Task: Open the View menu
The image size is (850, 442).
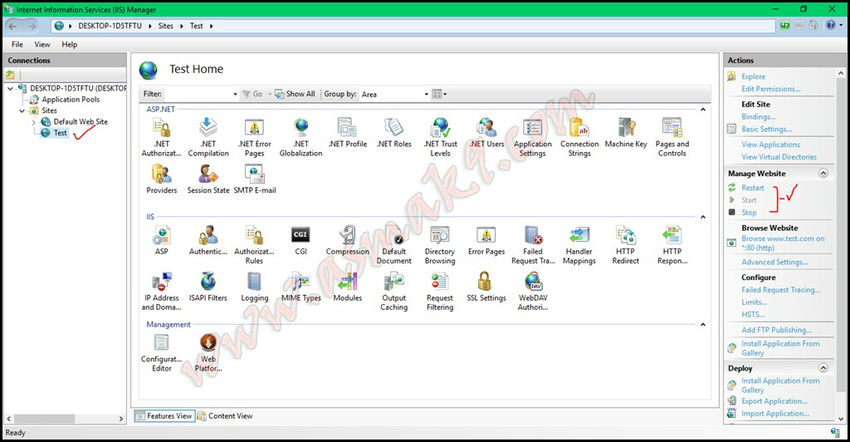Action: (x=42, y=44)
